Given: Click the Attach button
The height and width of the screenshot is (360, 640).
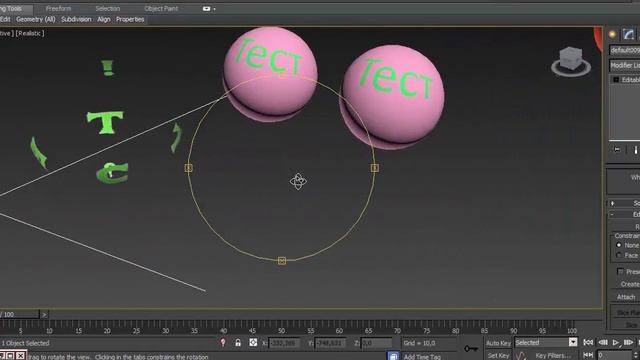Looking at the screenshot, I should 625,297.
